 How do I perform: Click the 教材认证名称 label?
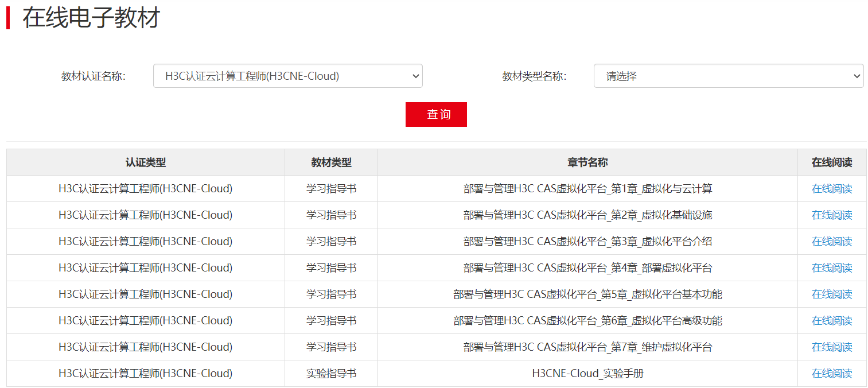pyautogui.click(x=94, y=76)
